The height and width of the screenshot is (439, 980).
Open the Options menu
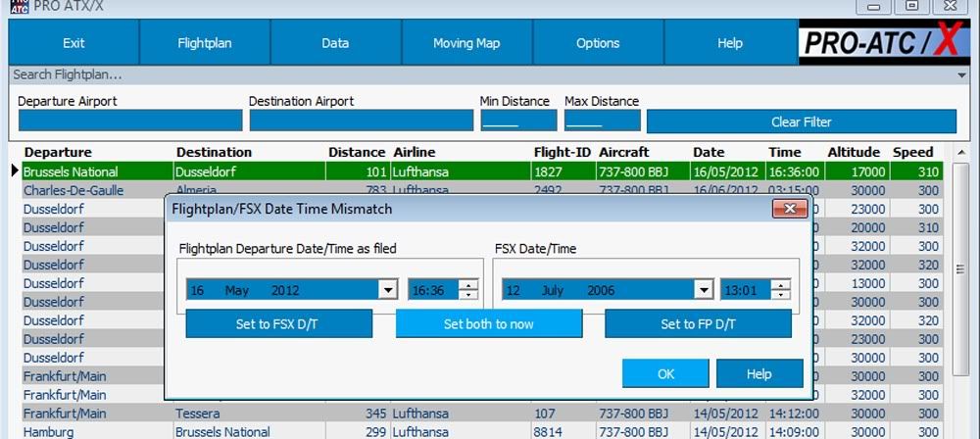point(598,42)
